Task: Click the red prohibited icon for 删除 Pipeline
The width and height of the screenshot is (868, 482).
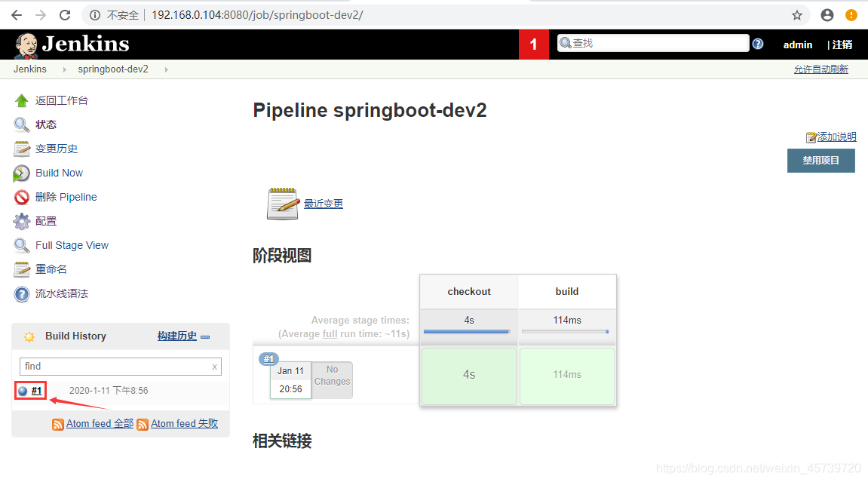Action: pos(22,197)
